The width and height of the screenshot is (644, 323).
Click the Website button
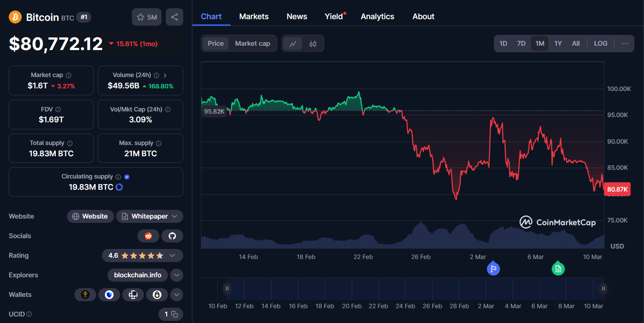(x=90, y=216)
